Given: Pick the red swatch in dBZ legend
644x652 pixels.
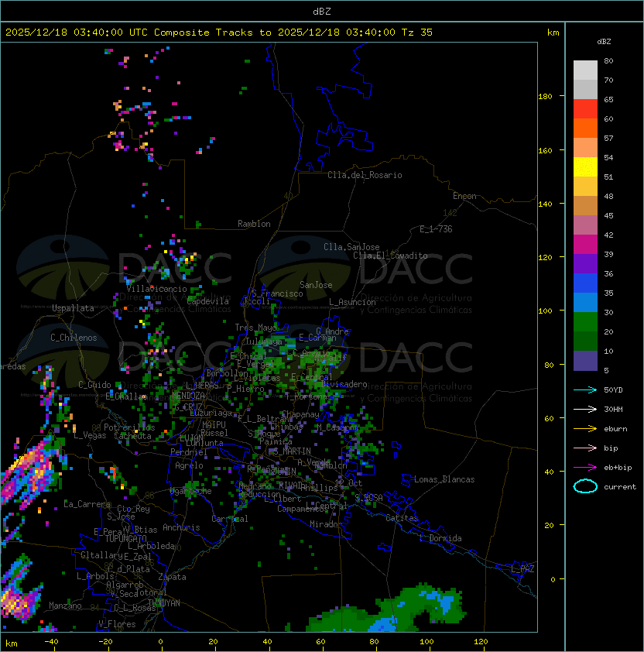Looking at the screenshot, I should 585,109.
